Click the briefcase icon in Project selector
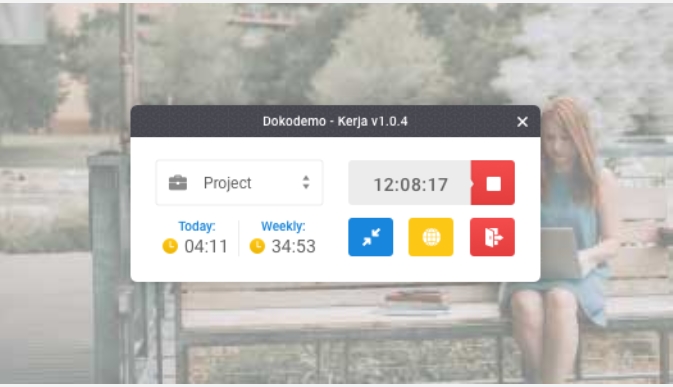 click(x=178, y=183)
